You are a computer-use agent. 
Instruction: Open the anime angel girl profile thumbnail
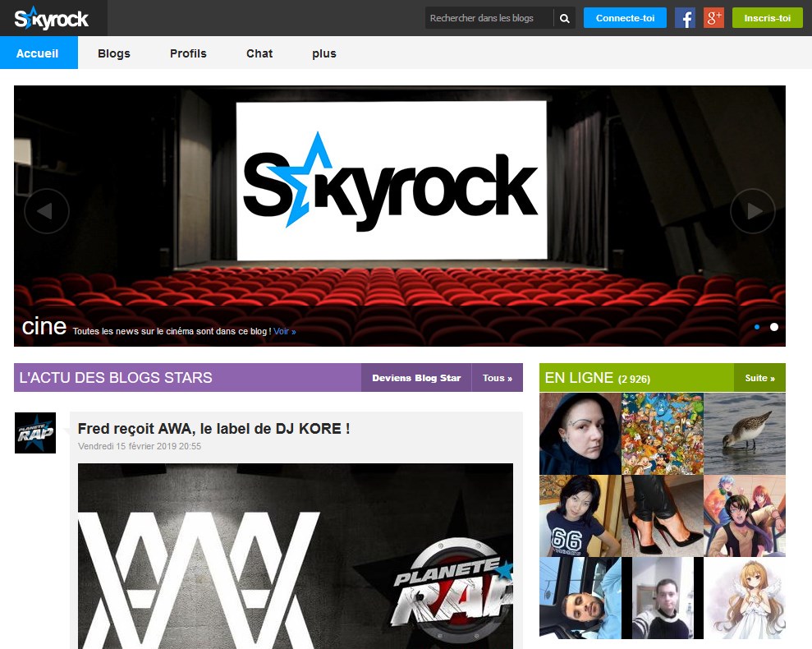point(745,598)
